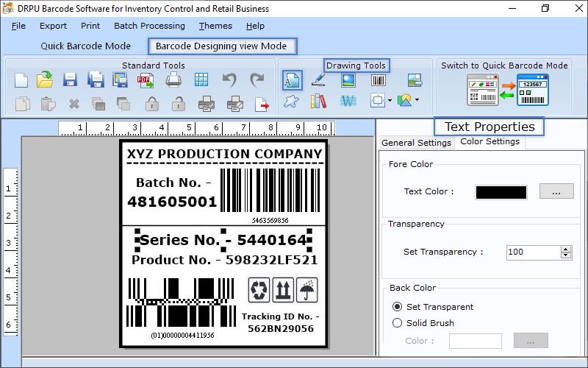The height and width of the screenshot is (368, 588).
Task: Click the export arrow page icon
Action: tap(262, 104)
